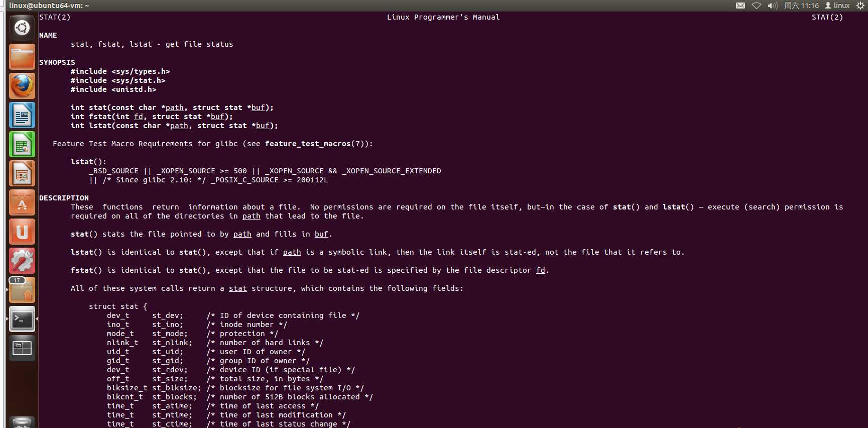Click the 'SYNOPSIS' section heading
Image resolution: width=868 pixels, height=428 pixels.
coord(57,62)
